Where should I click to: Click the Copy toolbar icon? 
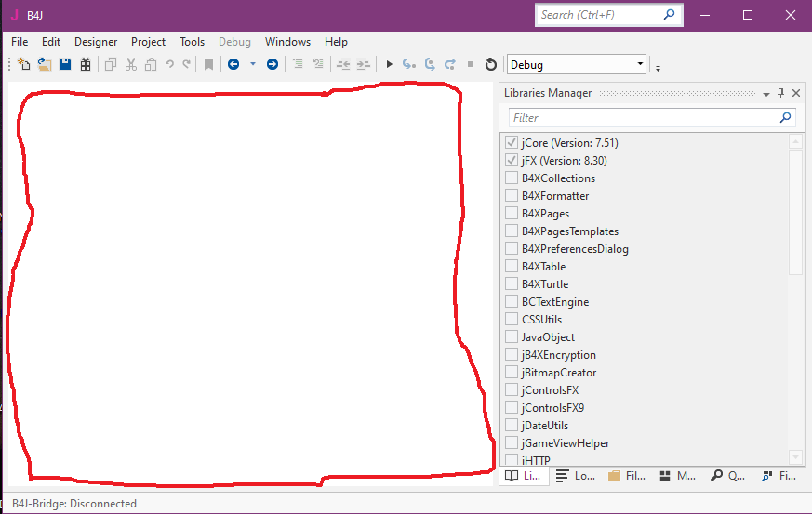click(111, 64)
